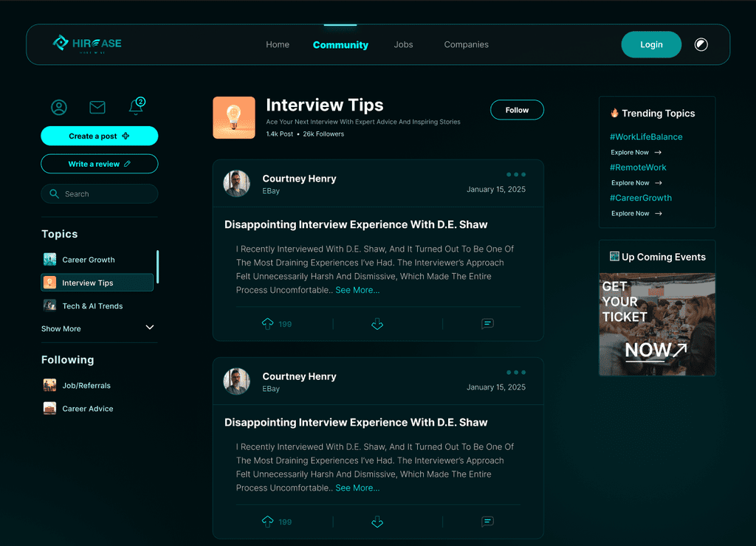Click Courtney Henry avatar on first post
The height and width of the screenshot is (546, 756).
(237, 184)
